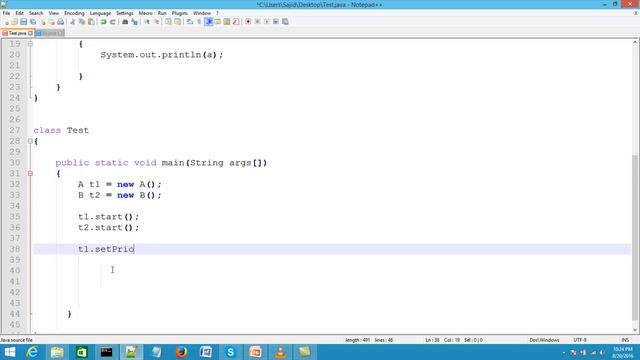Click the Copy toolbar icon
Image resolution: width=640 pixels, height=360 pixels.
click(82, 22)
